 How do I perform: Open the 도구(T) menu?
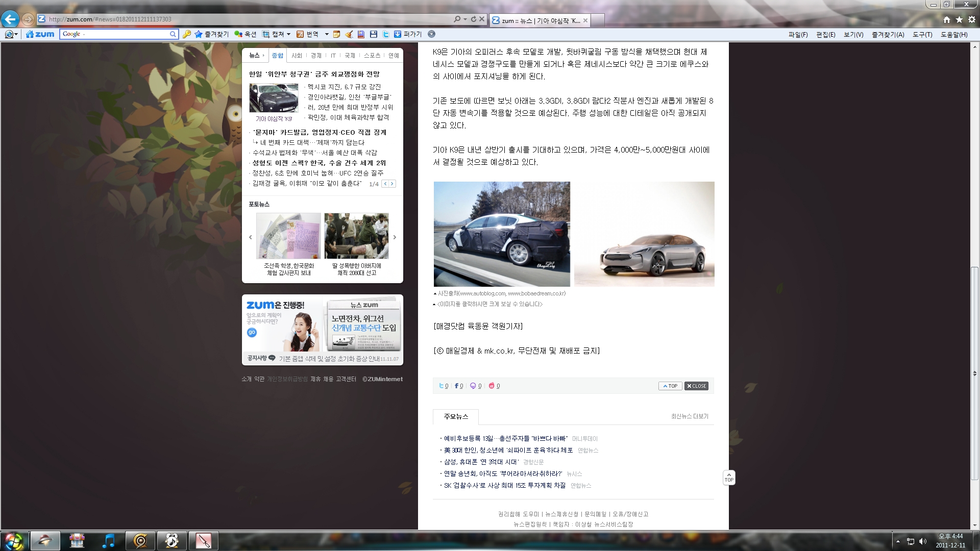[x=922, y=35]
